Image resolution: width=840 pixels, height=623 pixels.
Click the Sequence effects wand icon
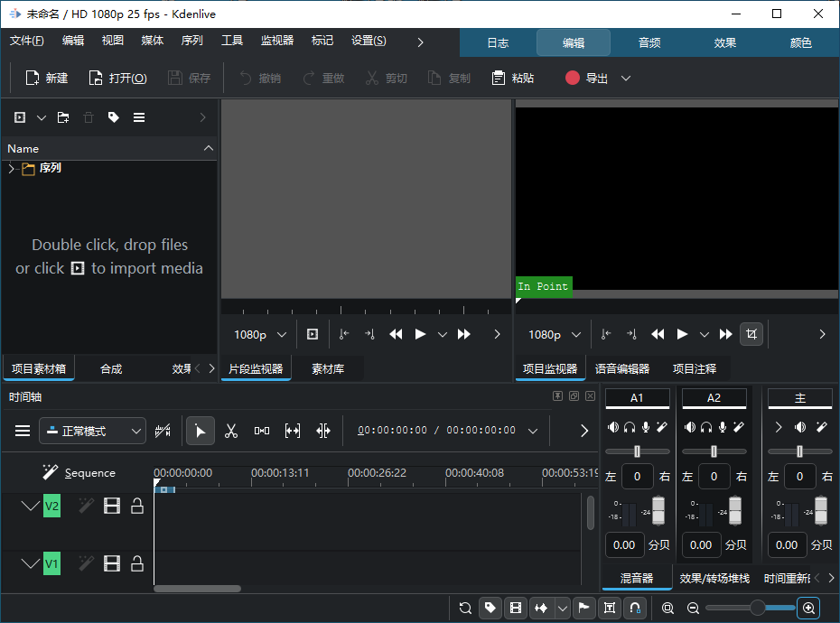(x=51, y=472)
